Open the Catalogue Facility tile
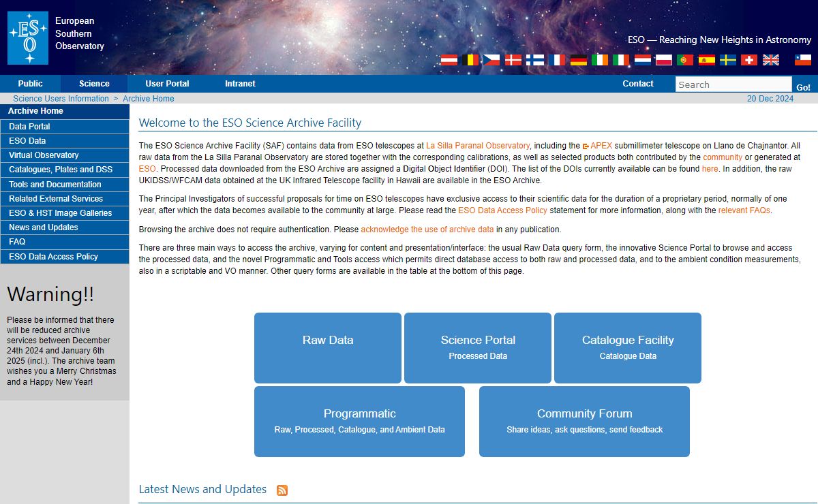The image size is (818, 504). [628, 348]
